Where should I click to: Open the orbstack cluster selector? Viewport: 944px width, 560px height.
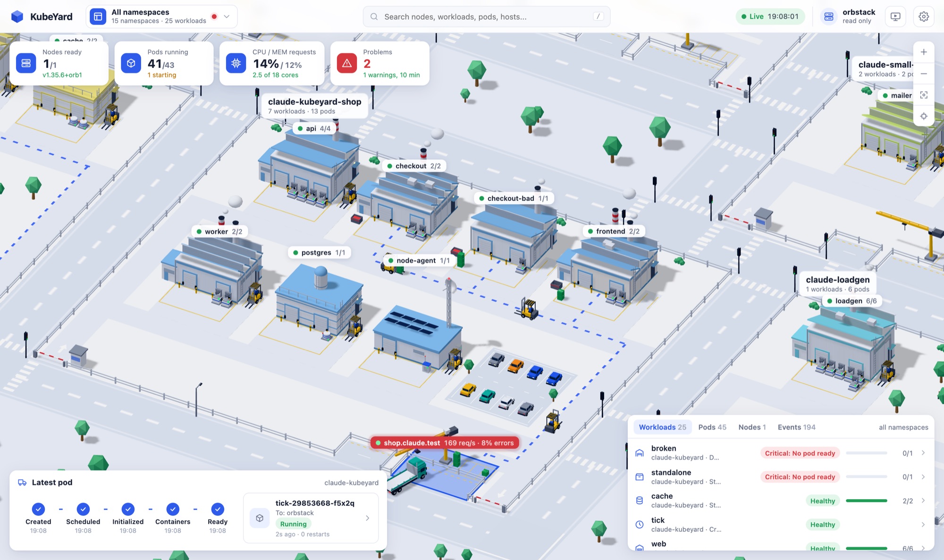click(848, 17)
